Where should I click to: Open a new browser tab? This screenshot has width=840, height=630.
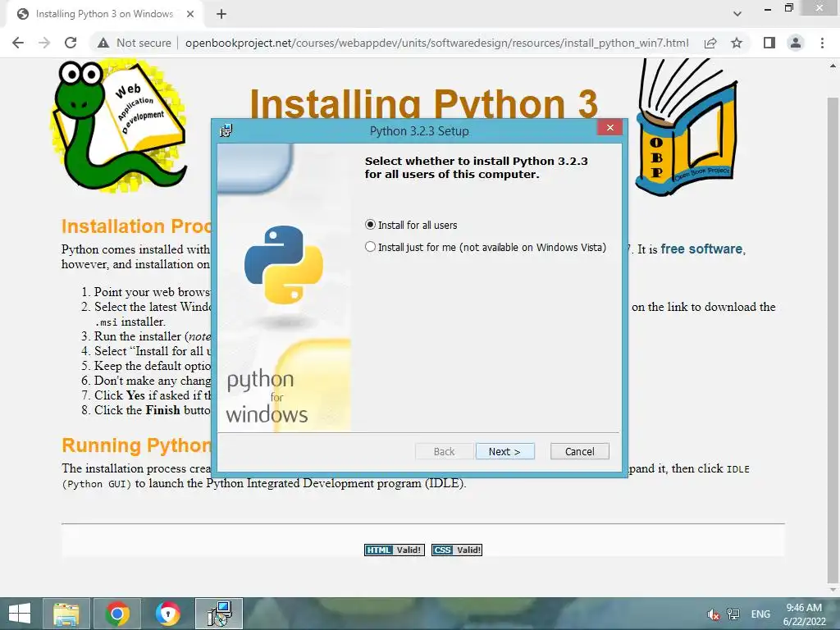click(x=221, y=15)
